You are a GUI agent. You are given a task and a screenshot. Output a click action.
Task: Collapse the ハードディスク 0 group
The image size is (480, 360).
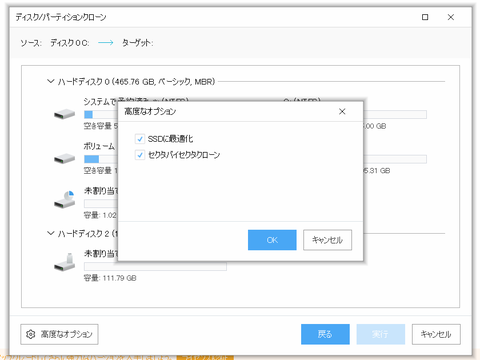click(x=50, y=81)
